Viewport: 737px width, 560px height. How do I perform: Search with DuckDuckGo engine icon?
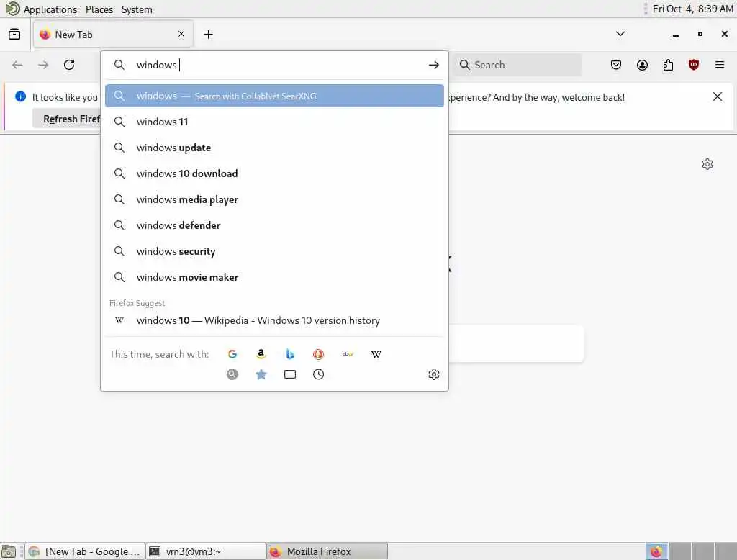click(x=319, y=354)
